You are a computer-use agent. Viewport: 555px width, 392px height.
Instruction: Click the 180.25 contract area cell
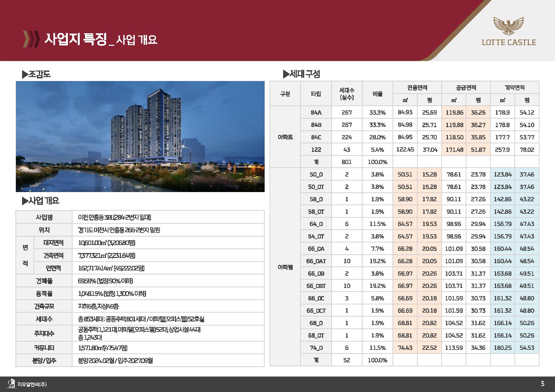[x=503, y=348]
